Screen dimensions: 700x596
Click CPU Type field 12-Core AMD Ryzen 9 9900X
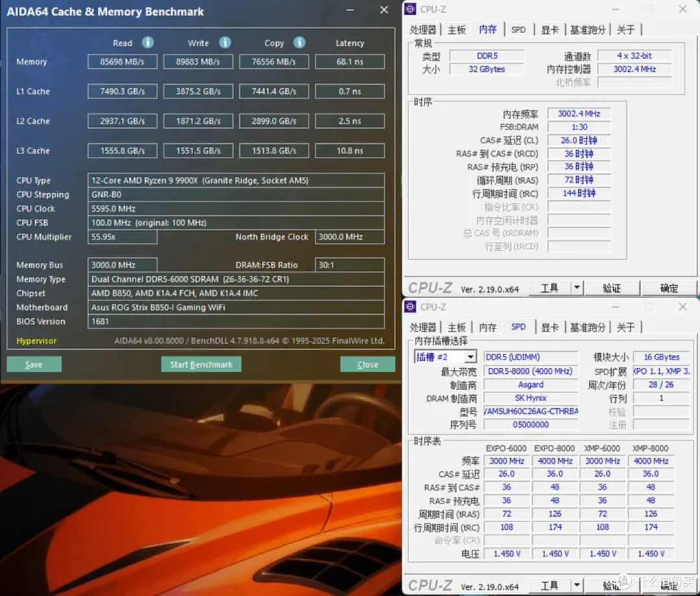pos(236,180)
